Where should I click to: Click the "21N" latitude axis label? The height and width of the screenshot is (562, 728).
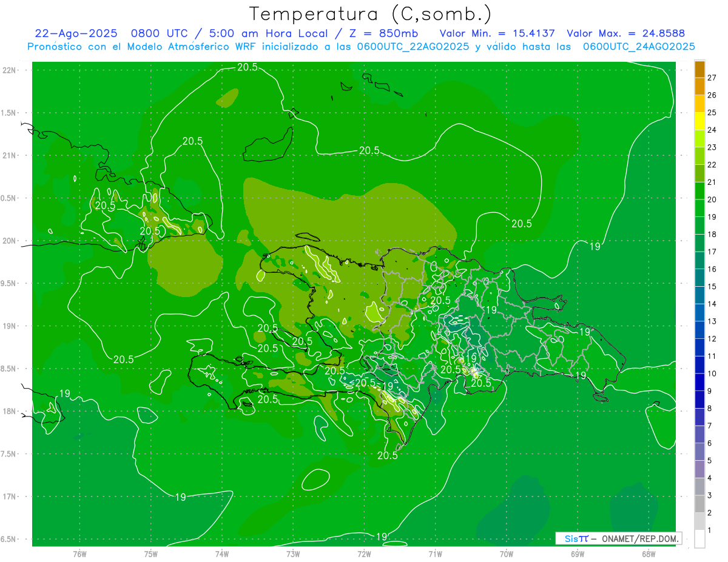10,155
